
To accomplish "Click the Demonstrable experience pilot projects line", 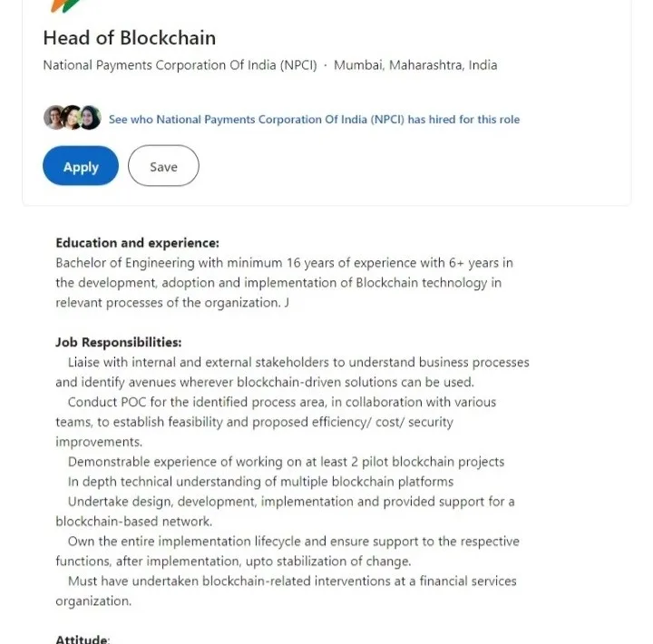I will [286, 462].
